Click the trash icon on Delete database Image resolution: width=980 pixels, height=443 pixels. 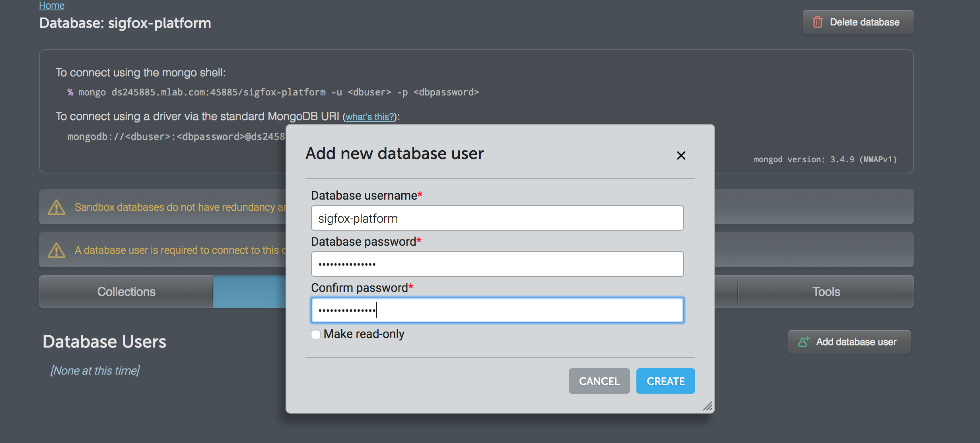click(817, 22)
